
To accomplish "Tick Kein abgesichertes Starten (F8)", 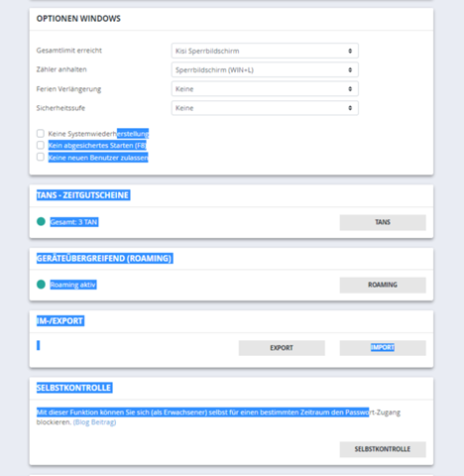I will point(41,145).
